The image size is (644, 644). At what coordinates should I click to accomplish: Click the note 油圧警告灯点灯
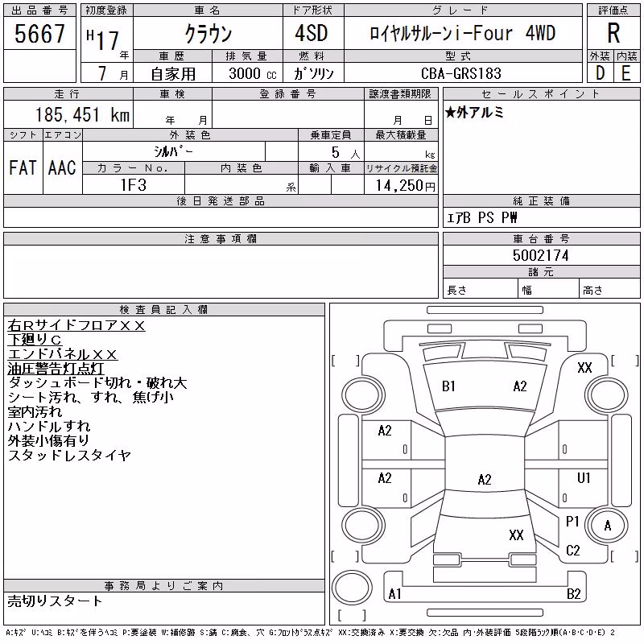[x=56, y=369]
